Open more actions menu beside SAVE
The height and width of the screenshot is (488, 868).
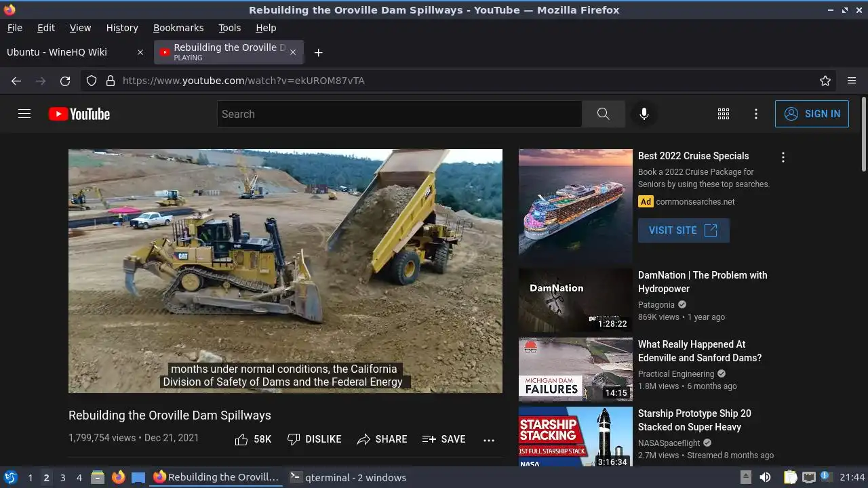489,440
